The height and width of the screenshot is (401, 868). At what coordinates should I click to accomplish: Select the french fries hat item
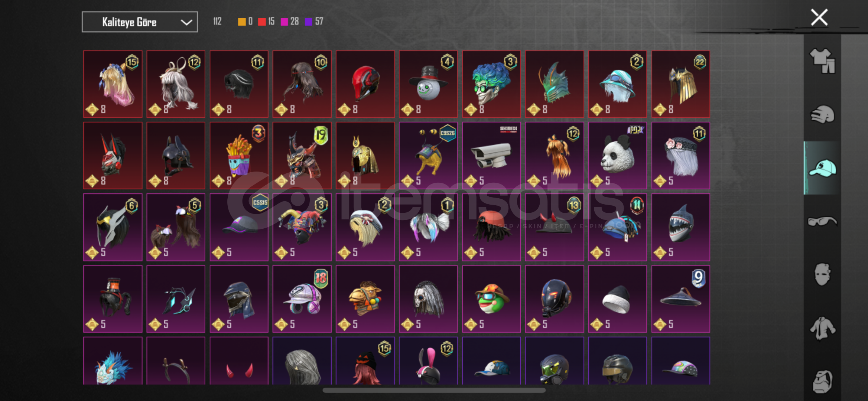pyautogui.click(x=239, y=156)
